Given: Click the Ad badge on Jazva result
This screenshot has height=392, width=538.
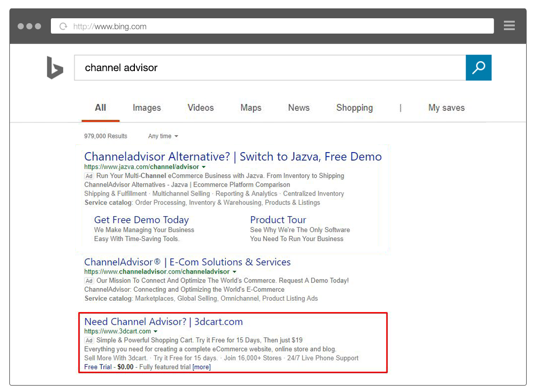Looking at the screenshot, I should tap(89, 176).
